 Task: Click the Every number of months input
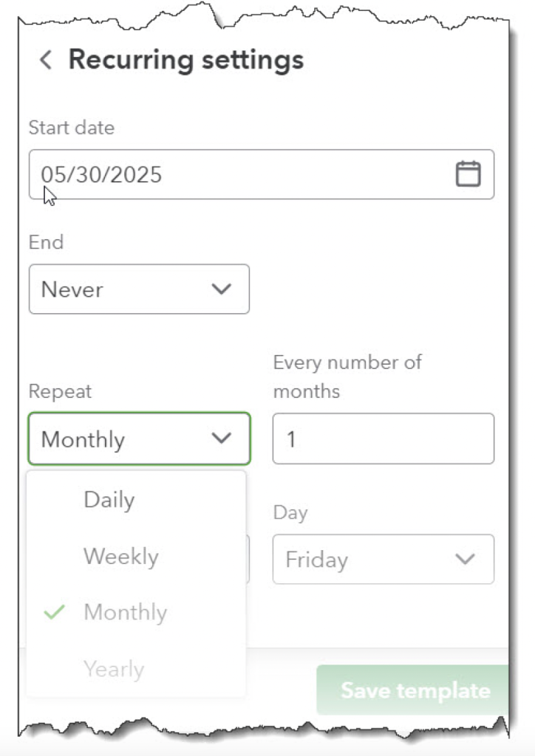(383, 439)
